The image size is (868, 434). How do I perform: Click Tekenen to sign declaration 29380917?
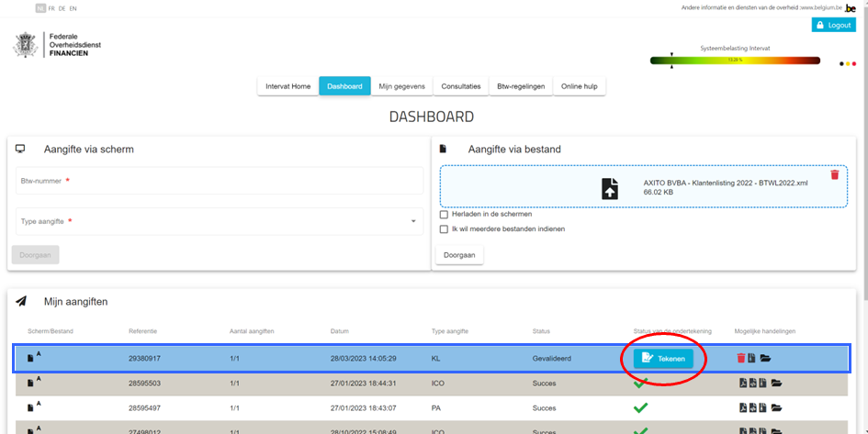[x=663, y=359]
